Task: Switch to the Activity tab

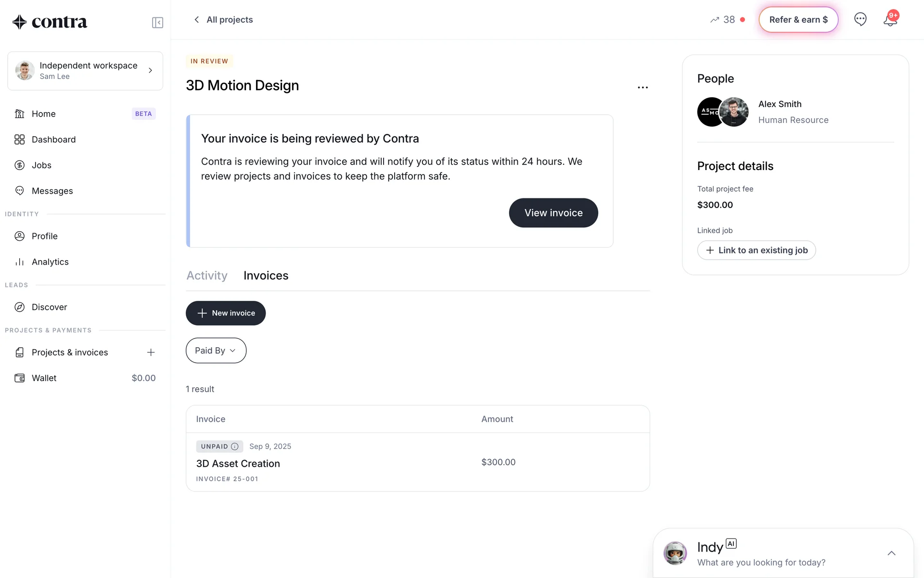Action: [207, 276]
